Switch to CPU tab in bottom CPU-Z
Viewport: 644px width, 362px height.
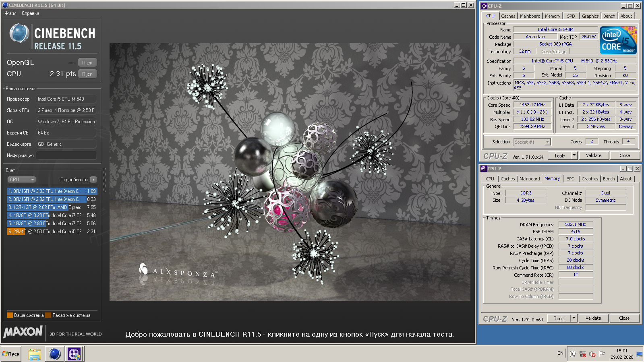click(x=490, y=179)
